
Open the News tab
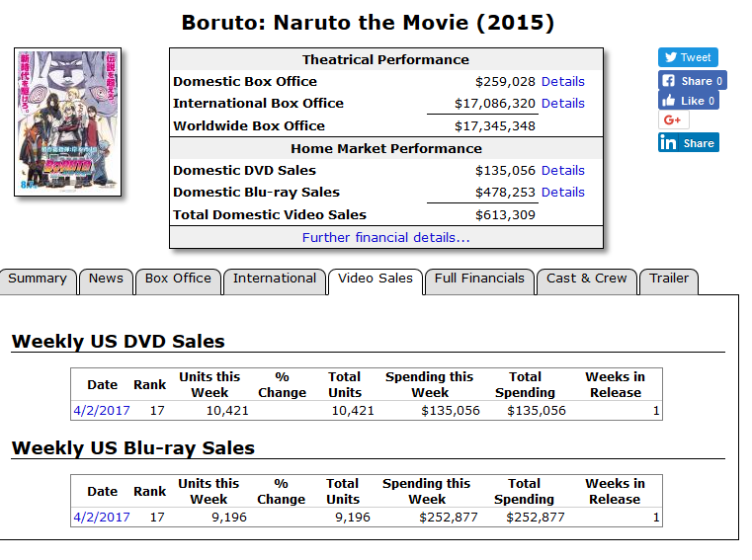[106, 279]
